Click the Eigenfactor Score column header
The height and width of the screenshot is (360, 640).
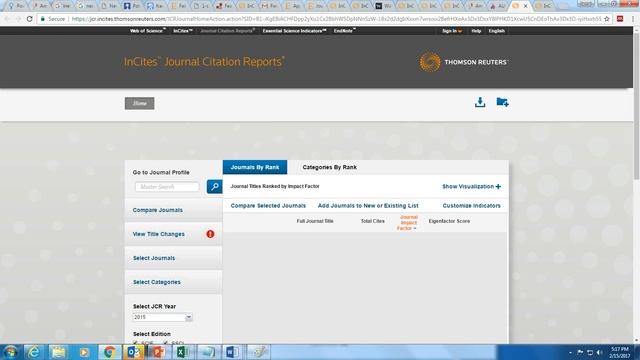[449, 221]
